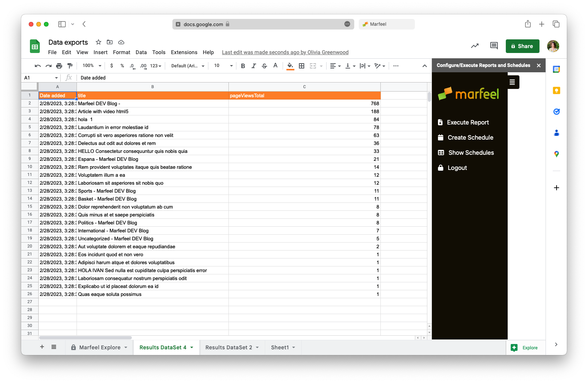This screenshot has width=588, height=383.
Task: Click the Create Schedule calendar icon
Action: (x=441, y=137)
